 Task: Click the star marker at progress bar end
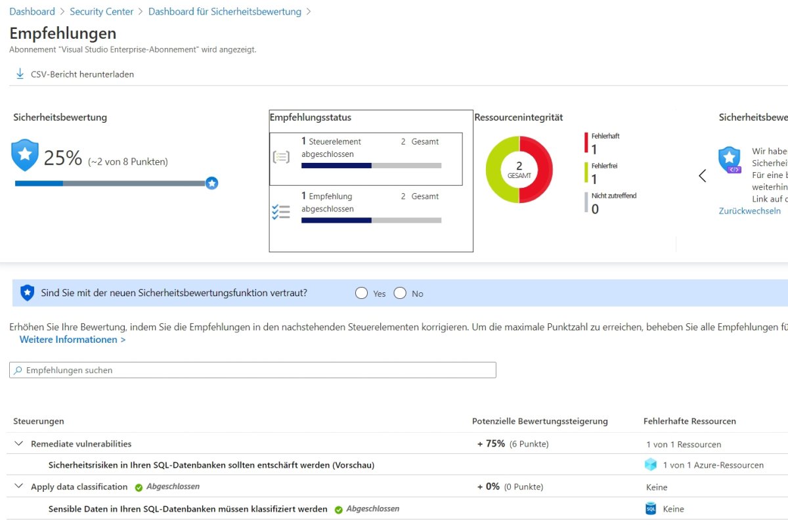point(211,183)
